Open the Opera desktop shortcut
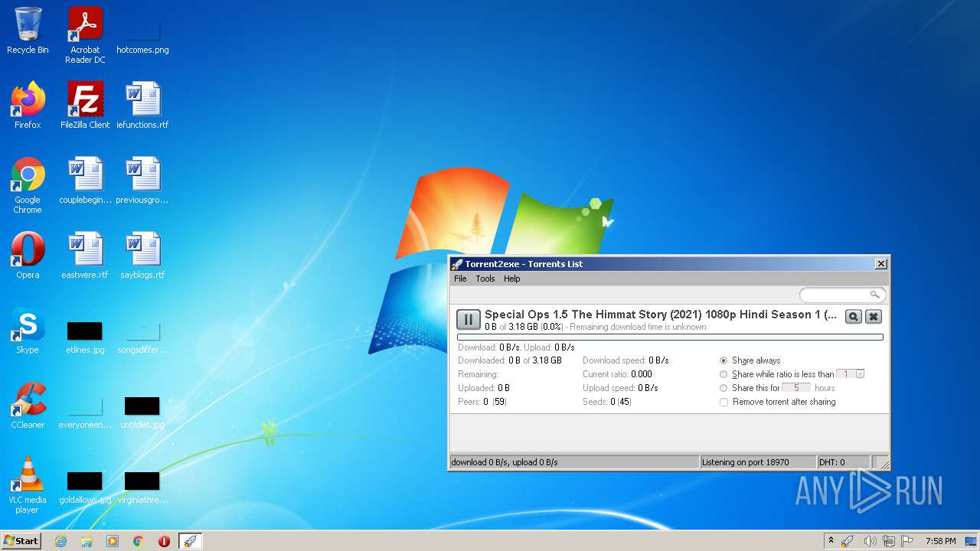This screenshot has height=551, width=980. point(28,256)
